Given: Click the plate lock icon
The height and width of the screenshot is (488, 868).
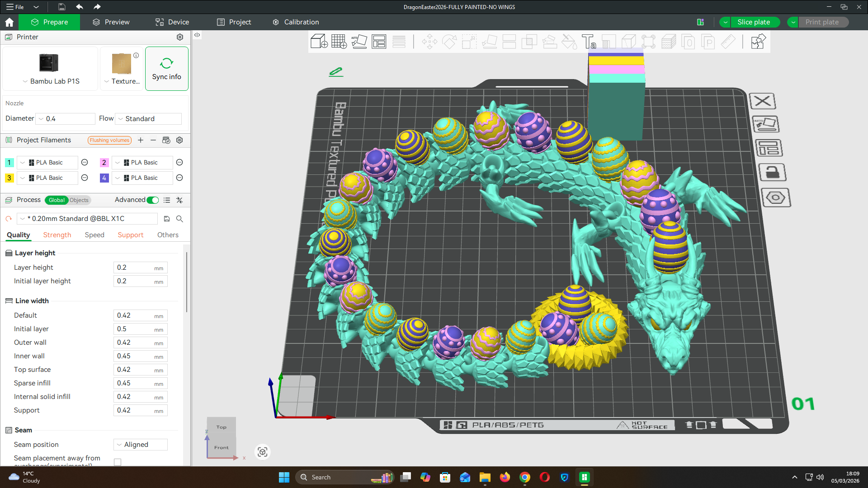Looking at the screenshot, I should tap(772, 173).
